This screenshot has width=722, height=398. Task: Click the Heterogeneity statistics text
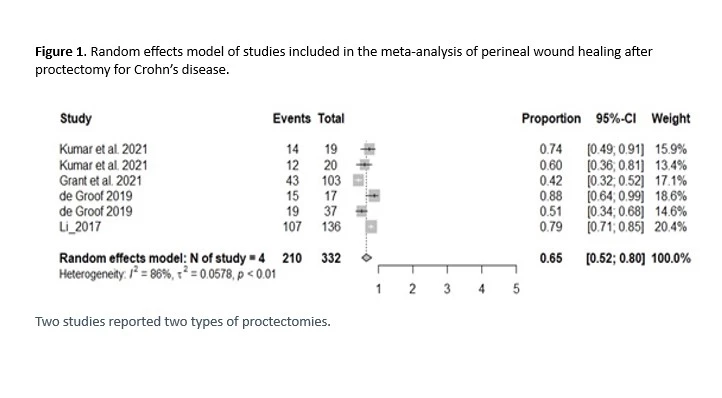167,274
